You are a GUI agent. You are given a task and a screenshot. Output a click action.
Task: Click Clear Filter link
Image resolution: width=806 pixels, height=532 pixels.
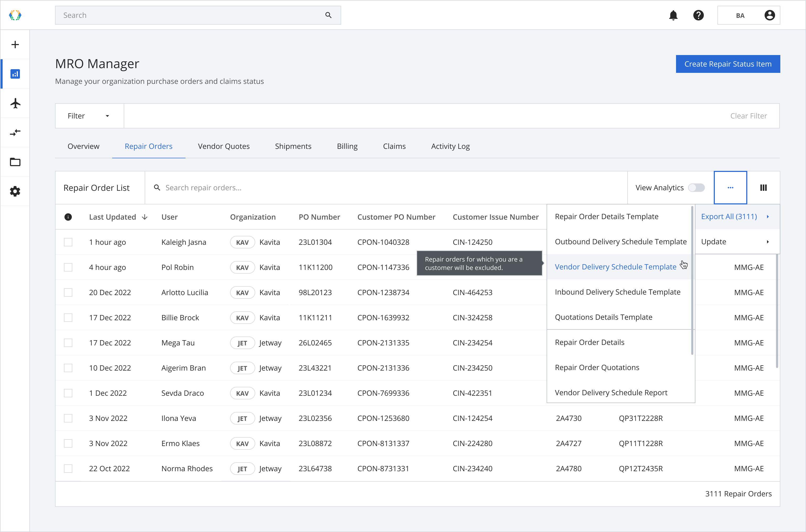[748, 116]
